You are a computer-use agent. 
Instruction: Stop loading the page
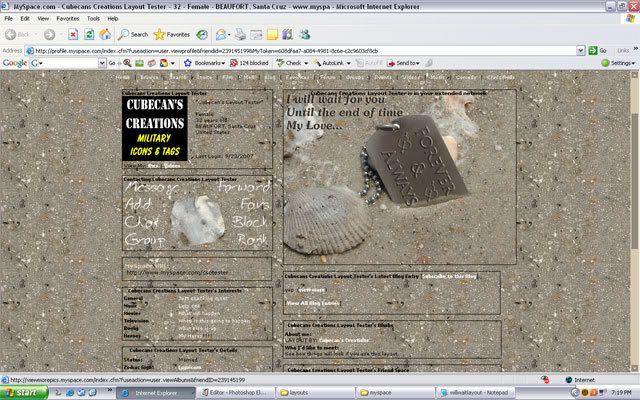pos(73,35)
